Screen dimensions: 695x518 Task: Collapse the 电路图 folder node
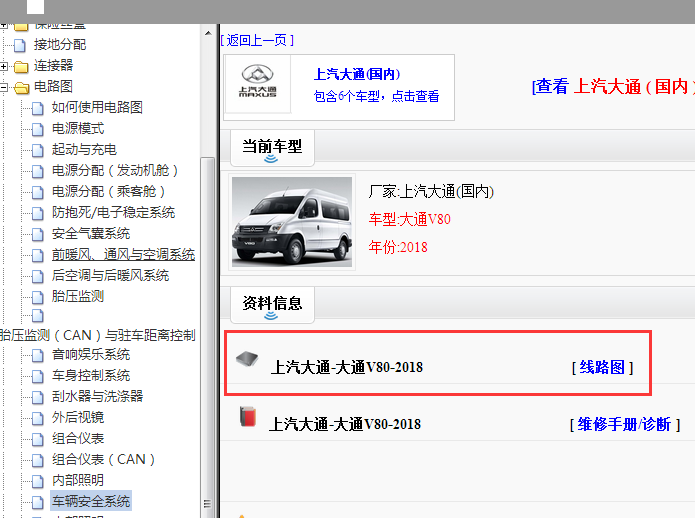[x=4, y=87]
